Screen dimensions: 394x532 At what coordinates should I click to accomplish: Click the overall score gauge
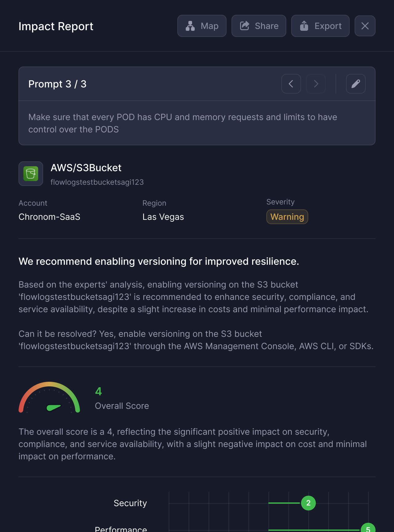[x=49, y=398]
